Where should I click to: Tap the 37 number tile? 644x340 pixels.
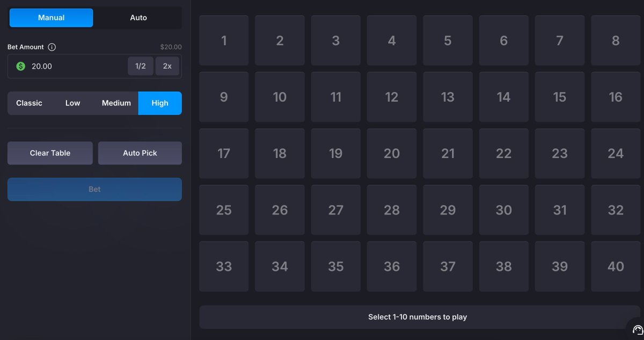448,266
